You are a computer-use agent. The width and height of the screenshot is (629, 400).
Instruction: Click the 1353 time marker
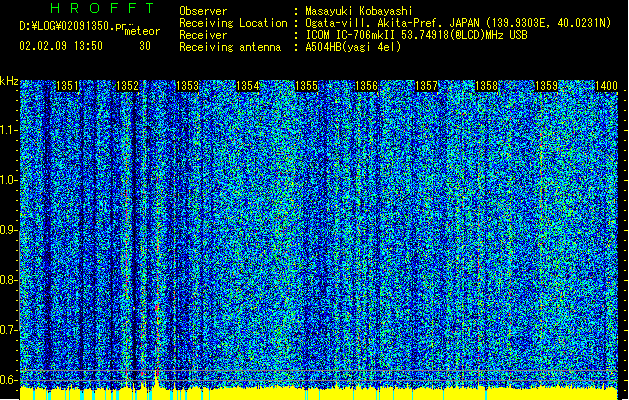[x=187, y=86]
